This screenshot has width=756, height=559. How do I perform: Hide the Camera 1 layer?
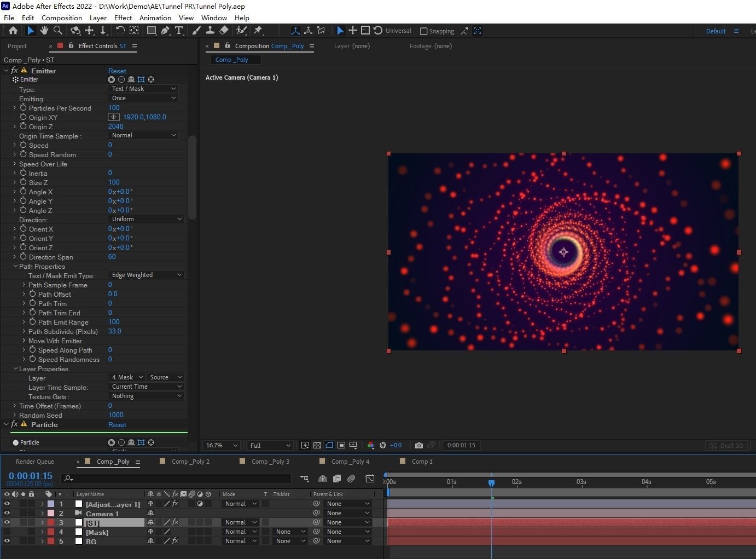pos(7,513)
